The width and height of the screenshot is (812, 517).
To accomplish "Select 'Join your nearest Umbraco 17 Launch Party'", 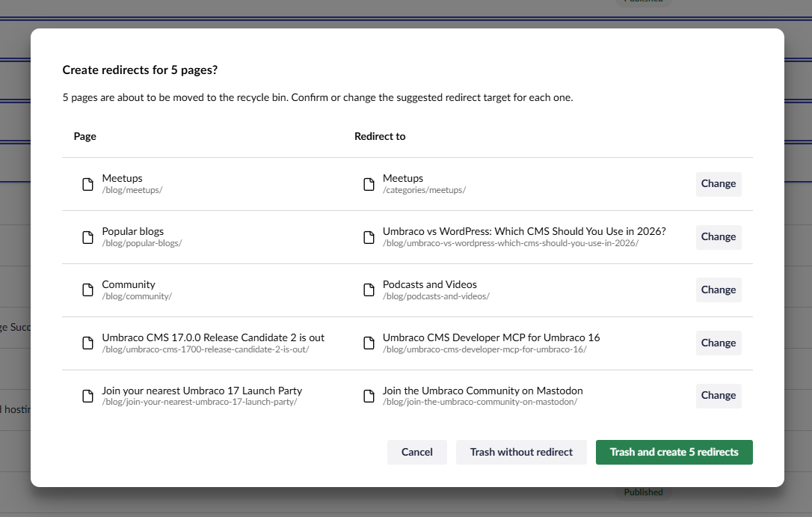I will (202, 391).
